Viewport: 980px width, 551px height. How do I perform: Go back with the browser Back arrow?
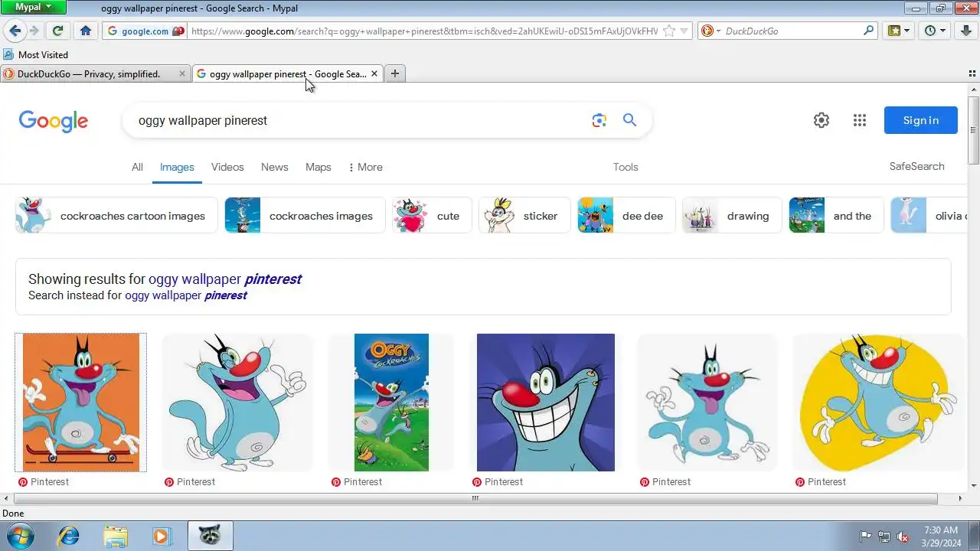tap(15, 31)
